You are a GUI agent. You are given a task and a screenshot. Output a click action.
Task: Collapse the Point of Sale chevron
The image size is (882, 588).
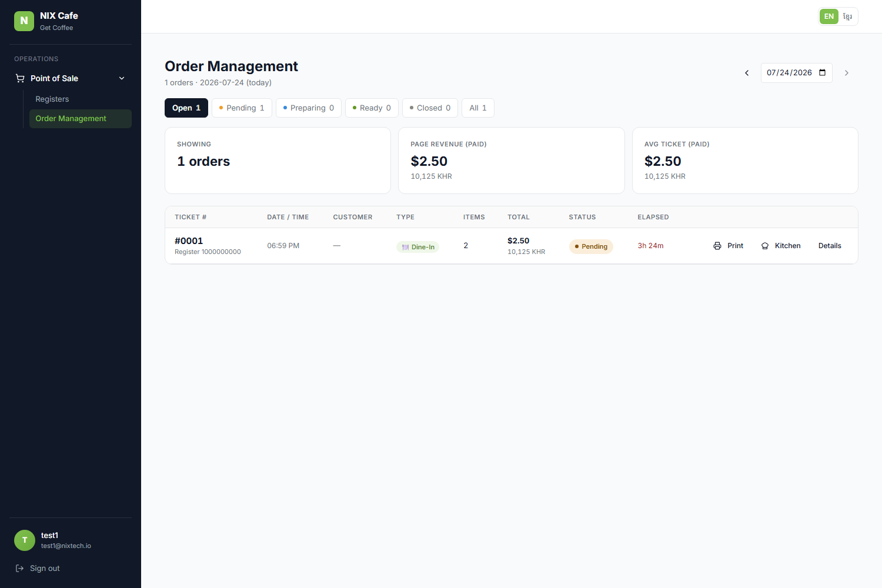[122, 78]
